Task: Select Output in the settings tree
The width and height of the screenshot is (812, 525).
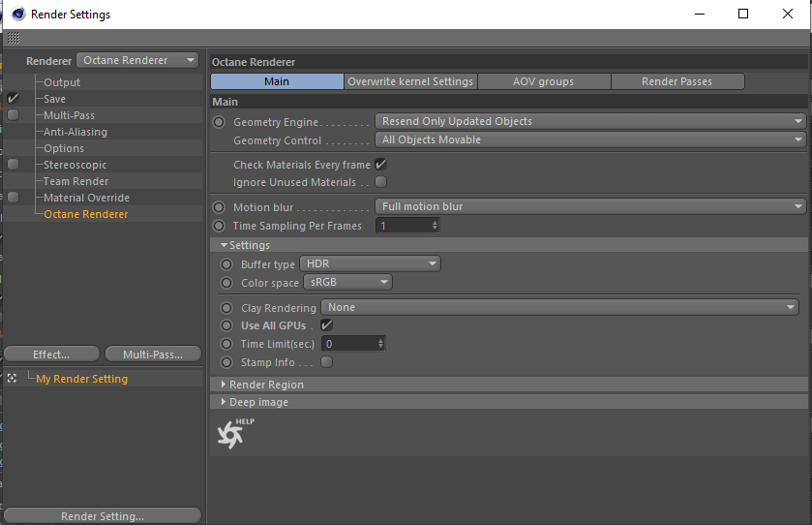Action: click(62, 82)
